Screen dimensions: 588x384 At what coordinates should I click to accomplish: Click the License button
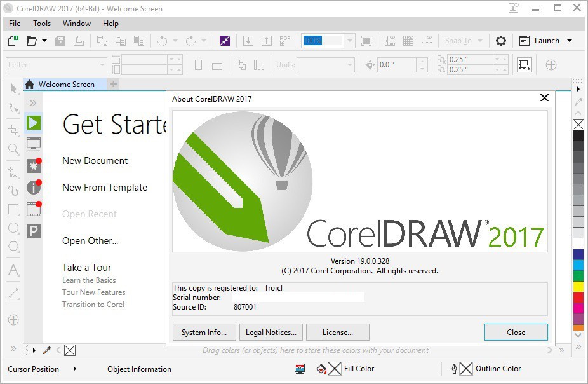pyautogui.click(x=338, y=333)
